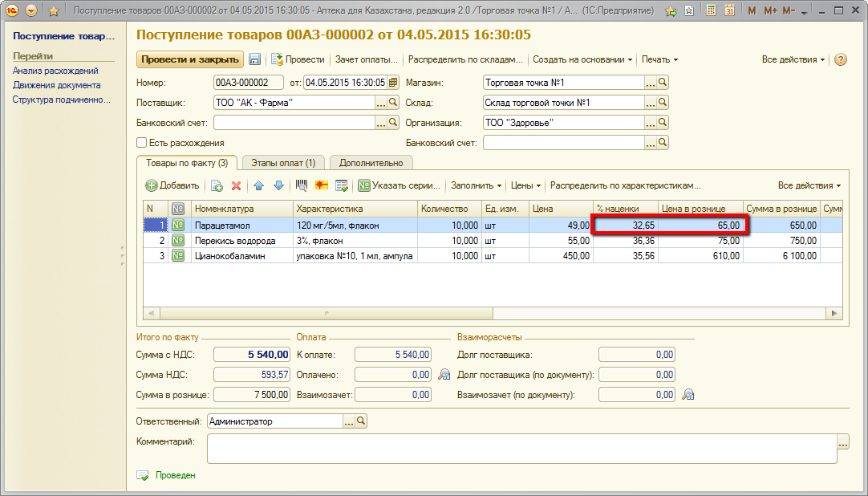Move the row up with the blue up arrow
Screen dimensions: 868x496
click(x=258, y=185)
